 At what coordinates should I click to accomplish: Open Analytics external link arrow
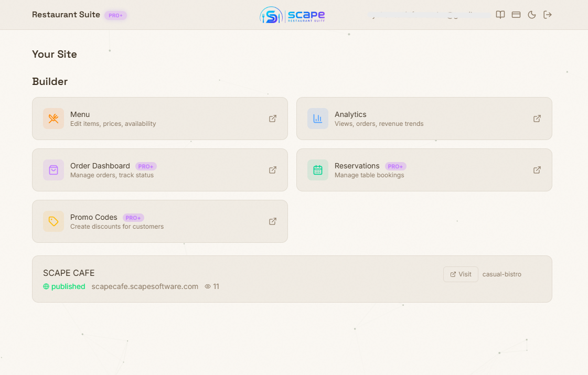pyautogui.click(x=537, y=119)
